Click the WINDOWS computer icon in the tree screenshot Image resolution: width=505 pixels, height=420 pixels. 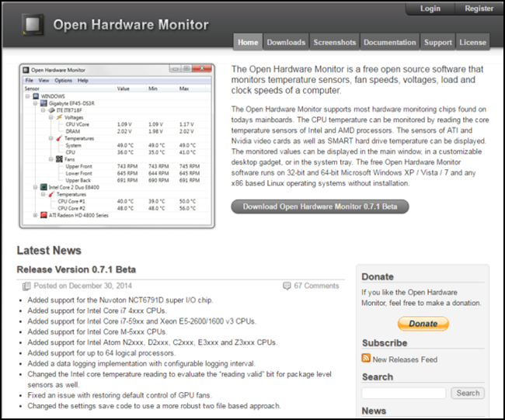point(36,96)
